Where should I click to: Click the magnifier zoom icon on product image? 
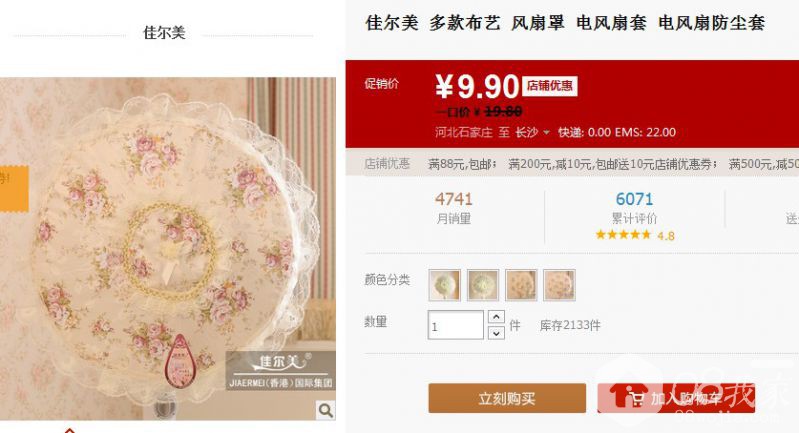pos(325,410)
